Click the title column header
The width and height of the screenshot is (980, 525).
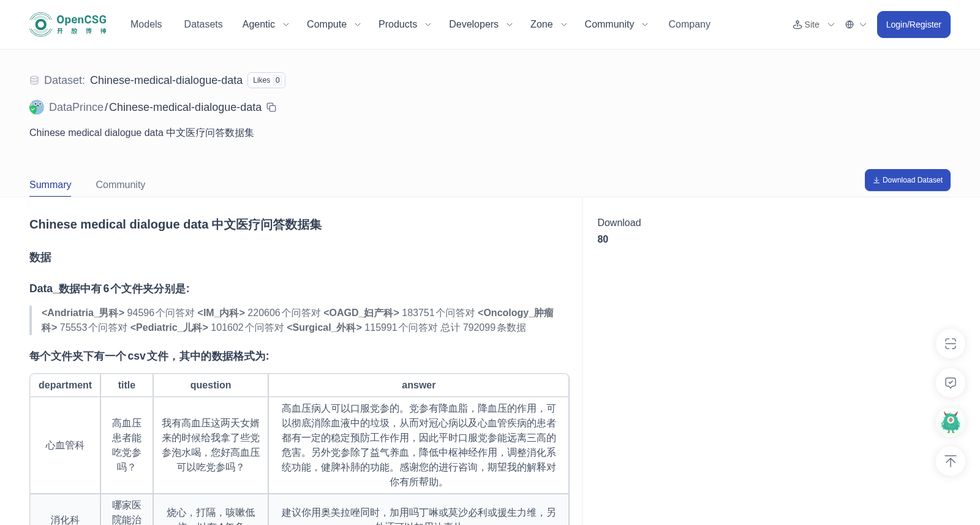127,385
